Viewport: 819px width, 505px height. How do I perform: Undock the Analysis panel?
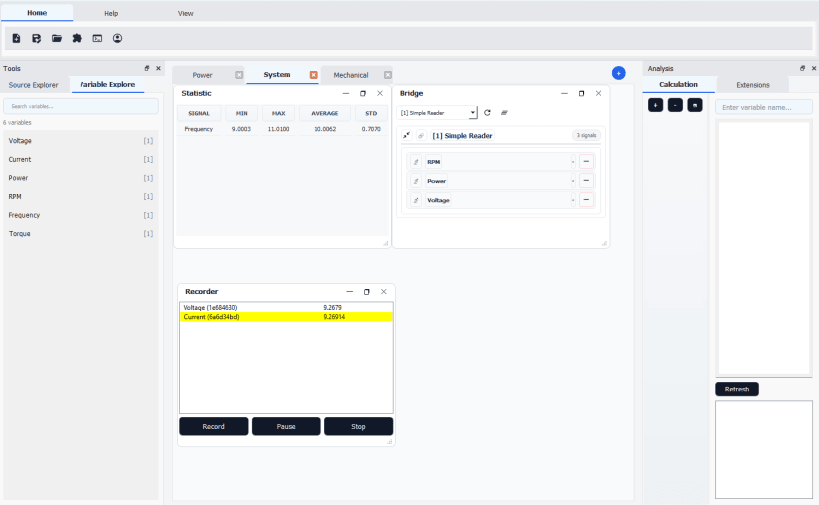click(802, 68)
